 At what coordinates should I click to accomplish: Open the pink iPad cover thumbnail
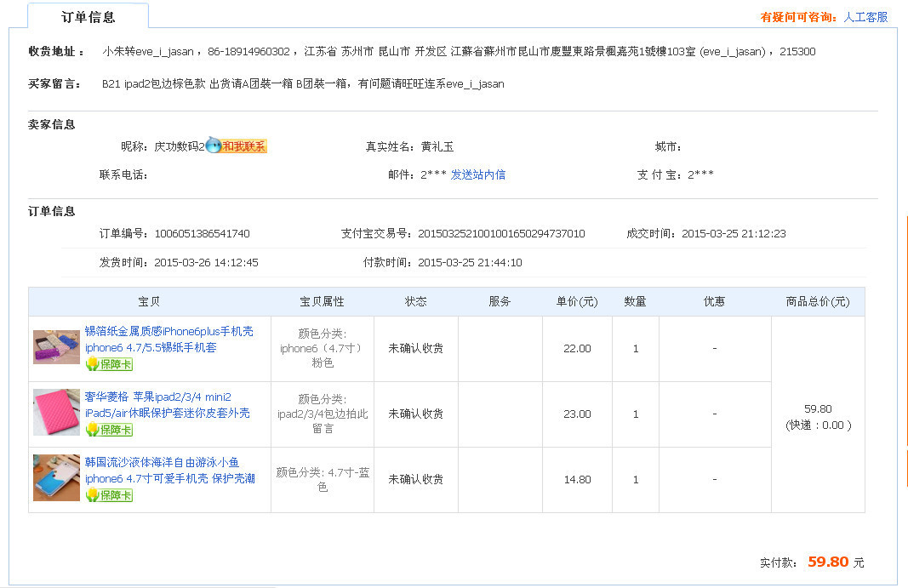pos(56,413)
